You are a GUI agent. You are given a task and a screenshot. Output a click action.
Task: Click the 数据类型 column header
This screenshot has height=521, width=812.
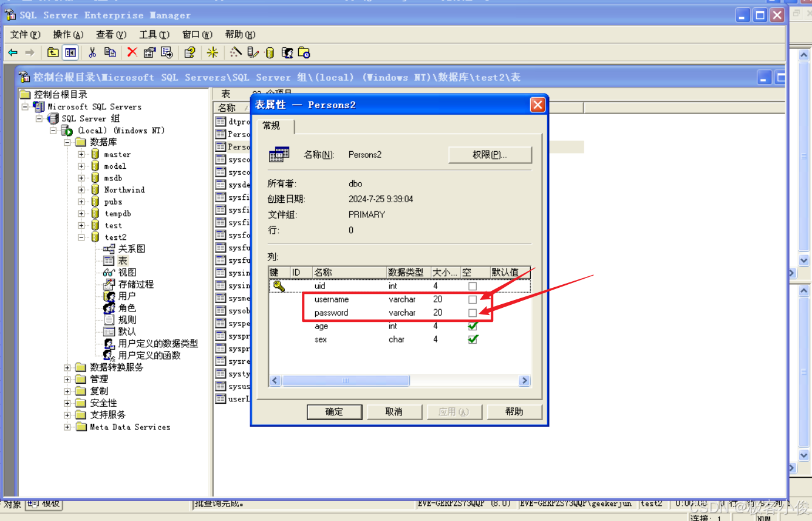point(408,272)
